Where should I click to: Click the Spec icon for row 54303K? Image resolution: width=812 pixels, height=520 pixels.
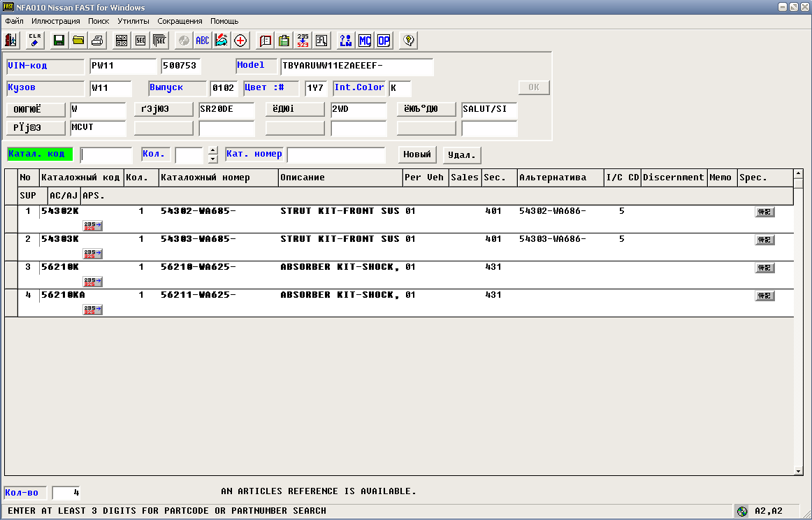765,240
